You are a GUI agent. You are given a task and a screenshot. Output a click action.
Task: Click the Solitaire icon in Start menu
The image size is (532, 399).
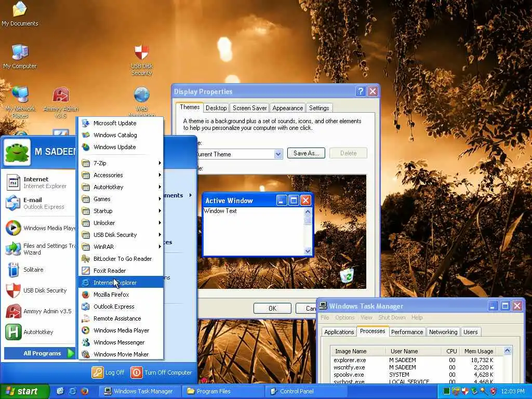point(13,270)
